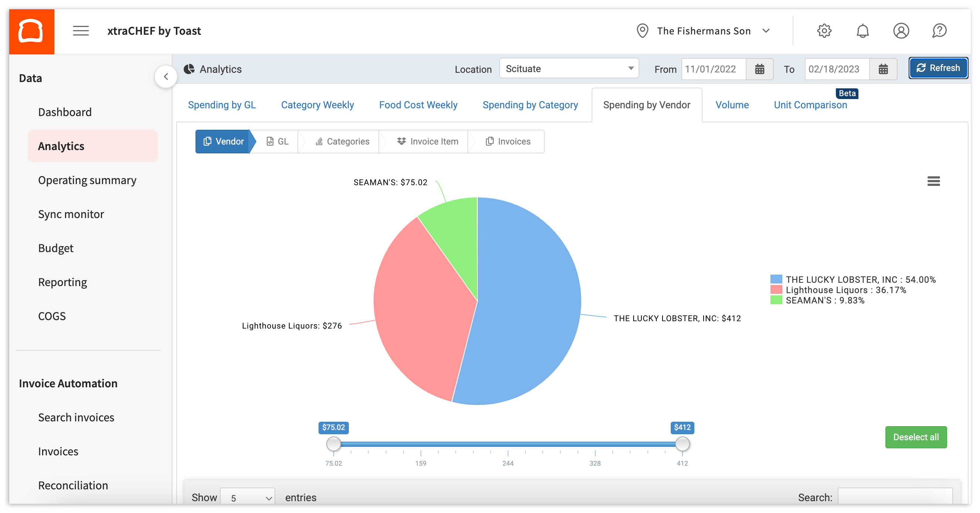Select the Invoice Item breadcrumb step
980x513 pixels.
(x=428, y=141)
